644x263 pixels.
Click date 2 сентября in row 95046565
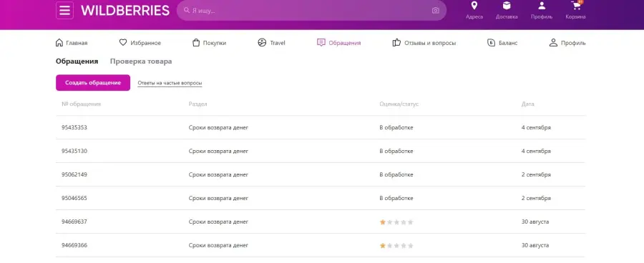[536, 198]
